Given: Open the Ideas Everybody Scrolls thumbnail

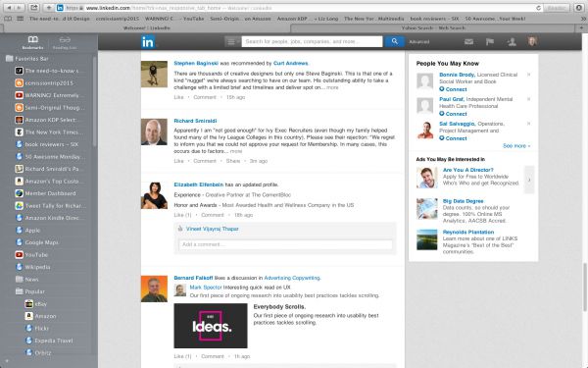Looking at the screenshot, I should (211, 326).
